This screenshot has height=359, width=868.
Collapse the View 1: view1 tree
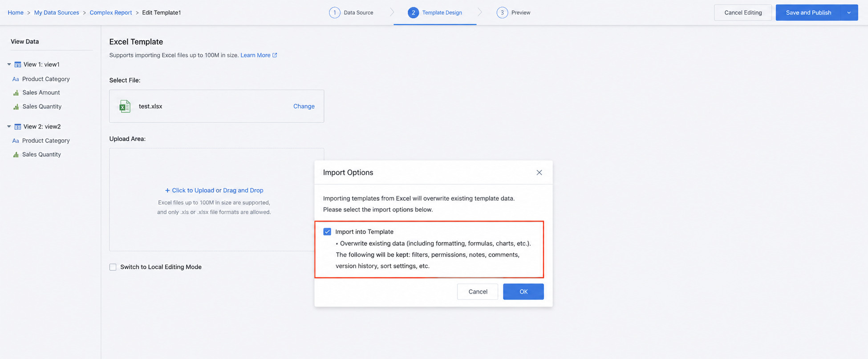pos(9,65)
